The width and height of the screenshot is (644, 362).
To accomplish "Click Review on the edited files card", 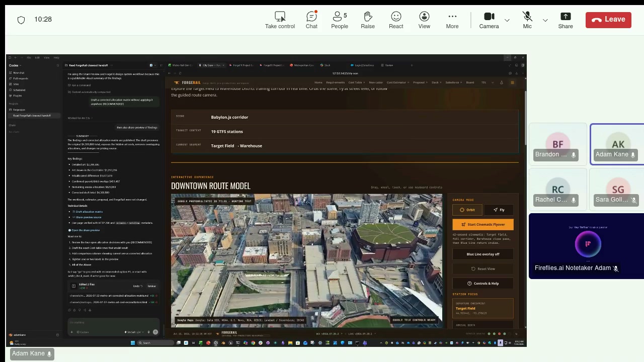I will point(151,286).
